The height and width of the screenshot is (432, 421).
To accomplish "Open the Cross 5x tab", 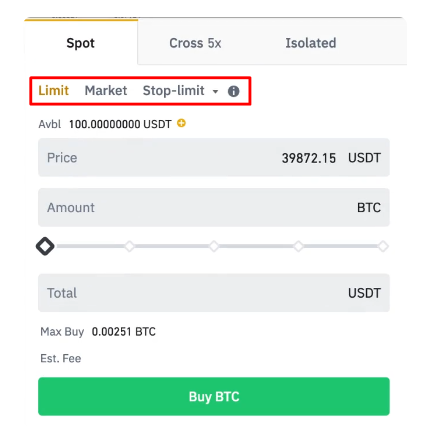I will [195, 43].
